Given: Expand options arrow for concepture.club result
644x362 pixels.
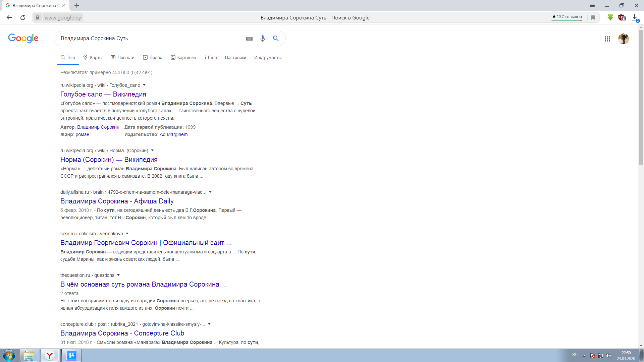Looking at the screenshot, I should (209, 324).
